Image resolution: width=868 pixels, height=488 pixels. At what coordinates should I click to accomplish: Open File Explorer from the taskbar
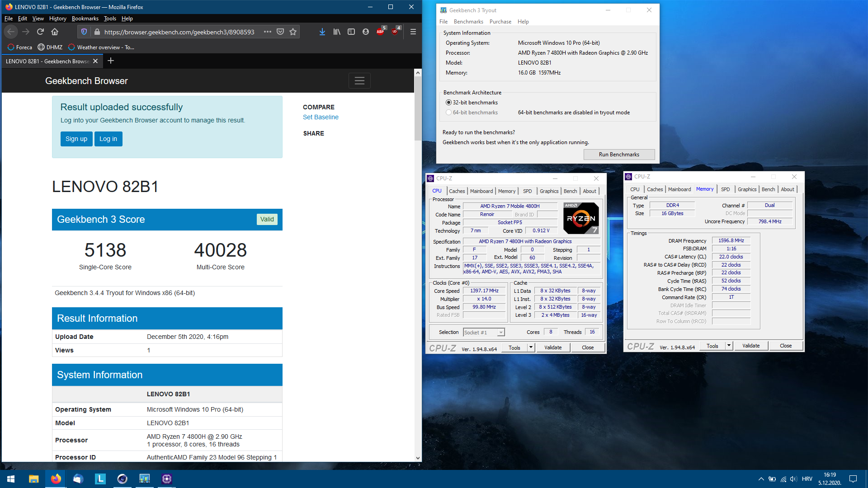tap(33, 479)
